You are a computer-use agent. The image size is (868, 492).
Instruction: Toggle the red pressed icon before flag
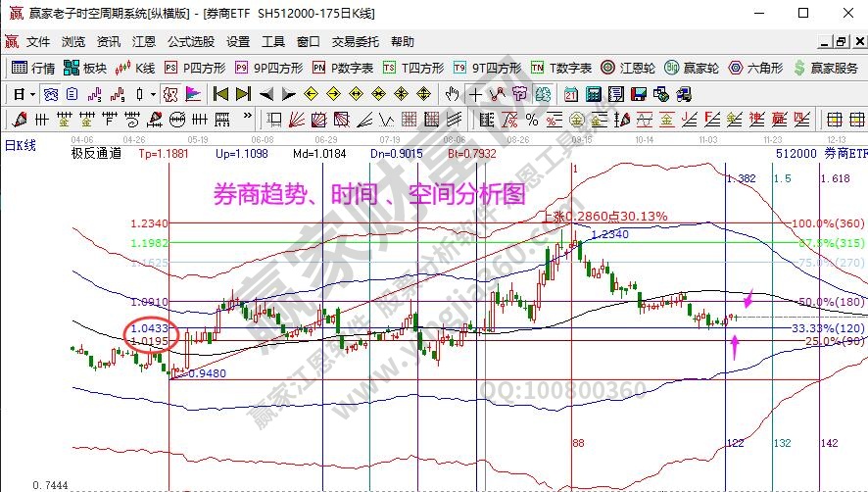click(x=169, y=94)
